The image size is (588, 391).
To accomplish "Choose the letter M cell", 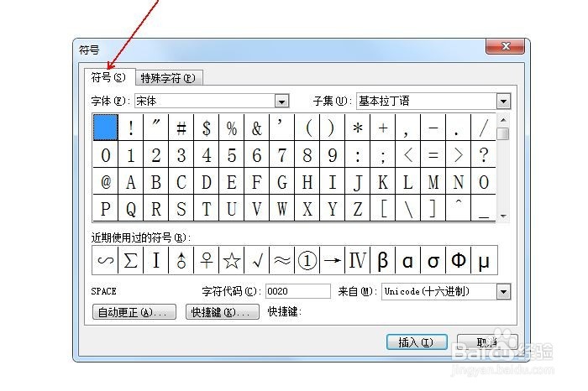I will tap(433, 181).
